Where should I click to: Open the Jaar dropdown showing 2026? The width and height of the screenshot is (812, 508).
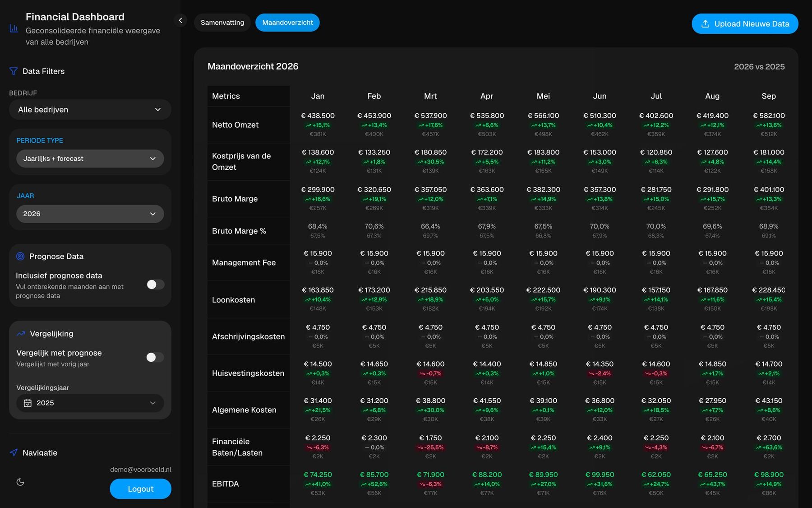(90, 214)
